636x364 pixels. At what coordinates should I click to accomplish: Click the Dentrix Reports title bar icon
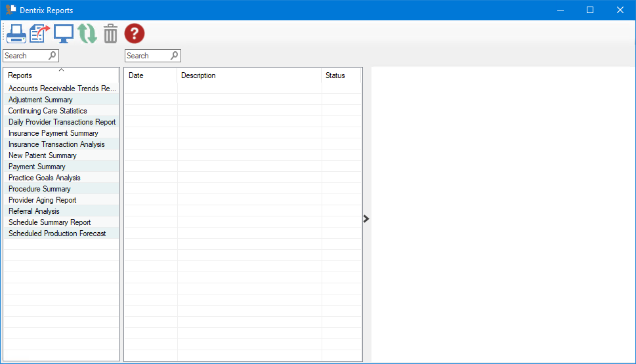click(11, 10)
